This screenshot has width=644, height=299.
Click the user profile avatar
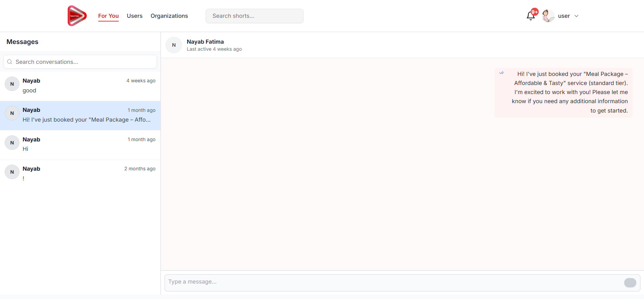(548, 16)
